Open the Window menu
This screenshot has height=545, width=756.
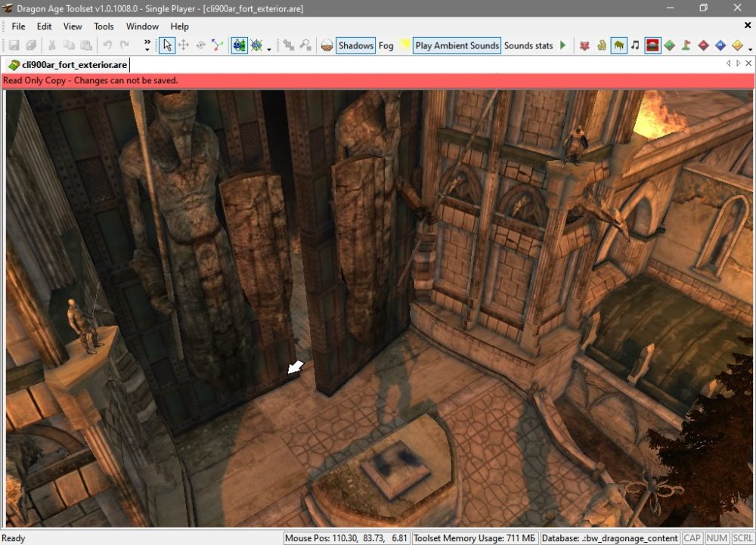point(142,26)
